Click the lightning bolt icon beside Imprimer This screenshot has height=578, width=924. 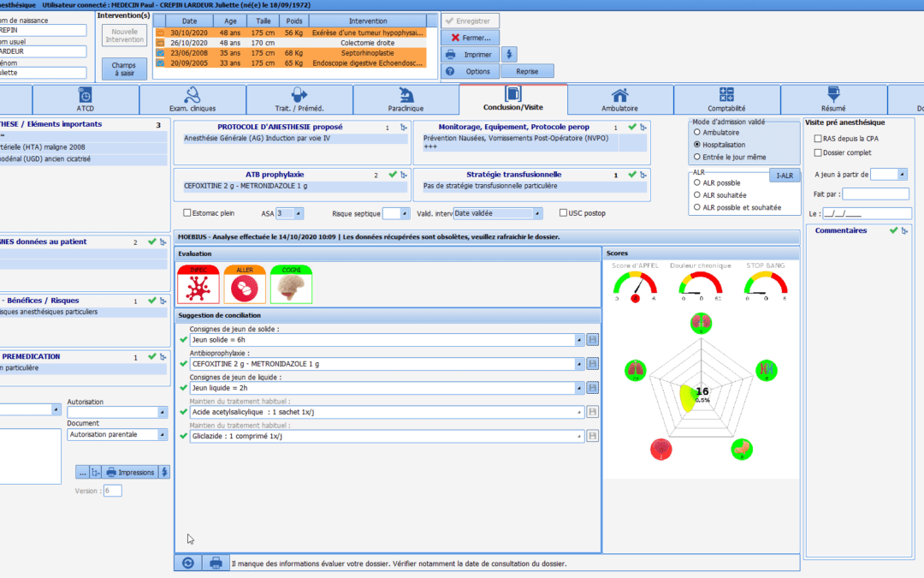(509, 54)
